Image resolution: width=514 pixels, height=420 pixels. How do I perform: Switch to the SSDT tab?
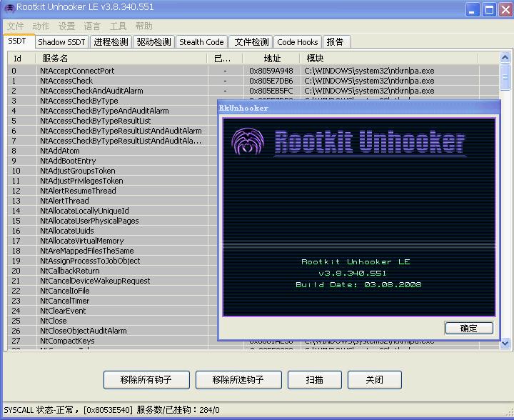point(19,41)
